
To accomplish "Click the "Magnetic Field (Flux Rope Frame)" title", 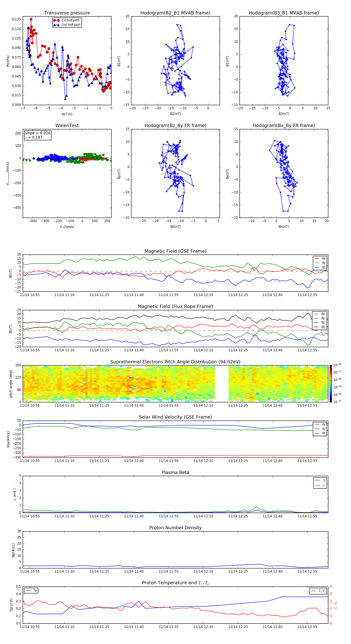I will [175, 307].
